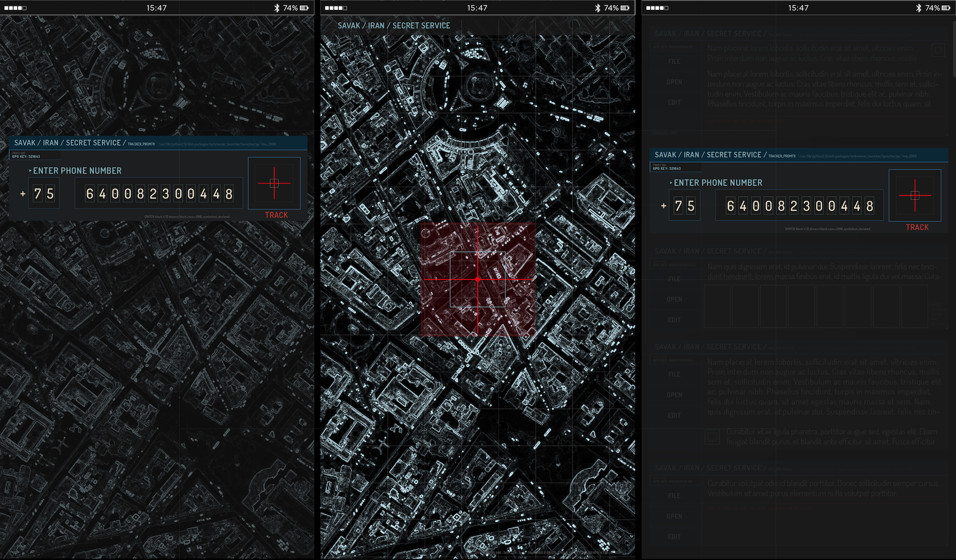This screenshot has width=956, height=560.
Task: Tap the Bluetooth icon on left screen
Action: pyautogui.click(x=277, y=8)
